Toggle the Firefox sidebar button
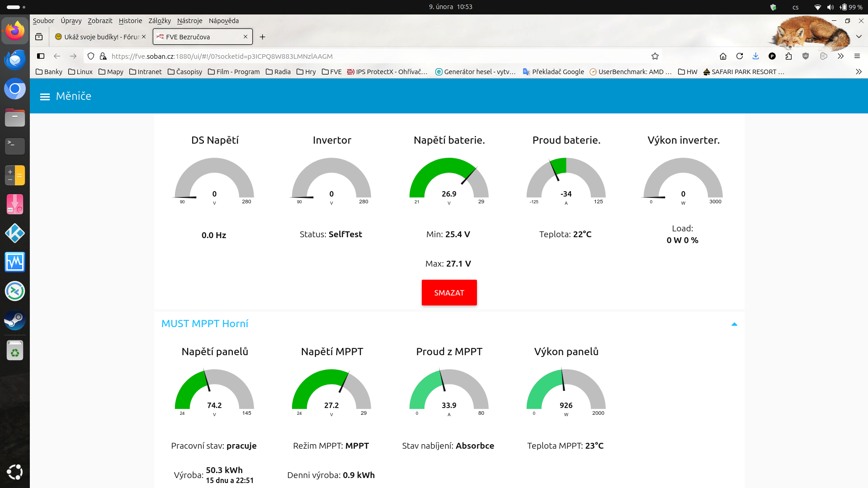 (x=41, y=56)
